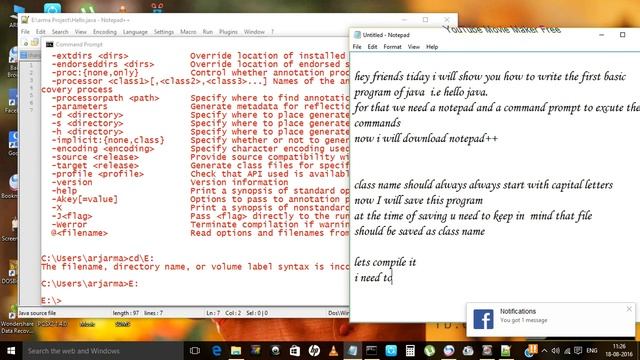Open Notepad++ Window menu
The width and height of the screenshot is (640, 360).
pyautogui.click(x=254, y=32)
